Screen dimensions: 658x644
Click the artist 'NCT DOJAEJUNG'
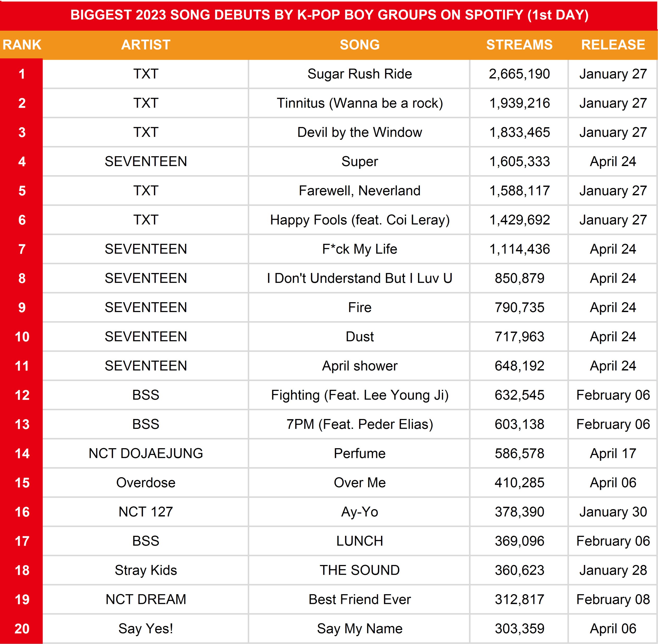(146, 454)
